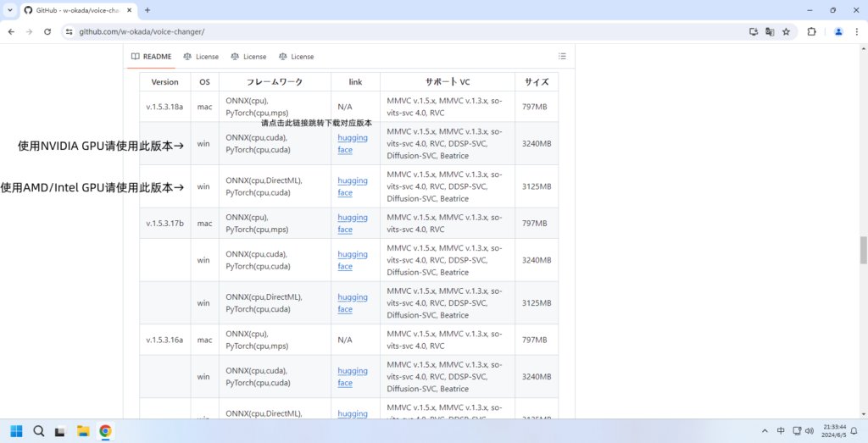Screen dimensions: 868x443
Task: Translate this page icon
Action: 770,32
